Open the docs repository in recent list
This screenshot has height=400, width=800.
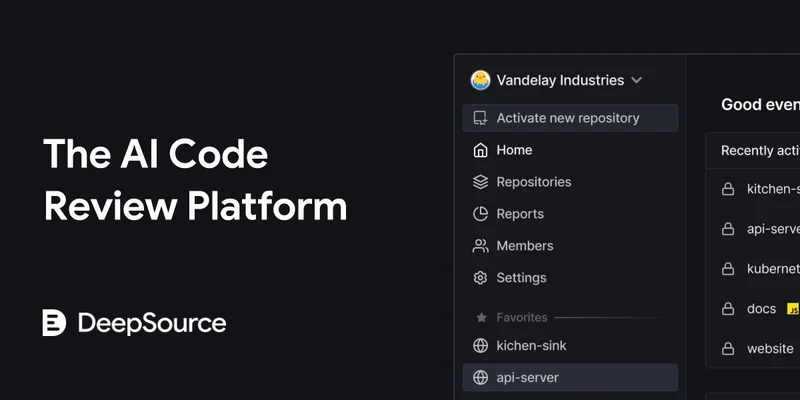pos(761,309)
